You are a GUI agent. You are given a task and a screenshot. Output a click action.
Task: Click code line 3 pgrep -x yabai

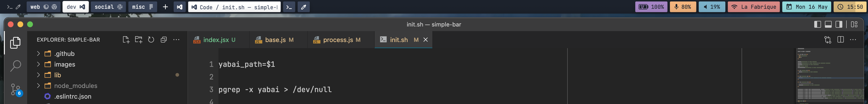click(275, 89)
